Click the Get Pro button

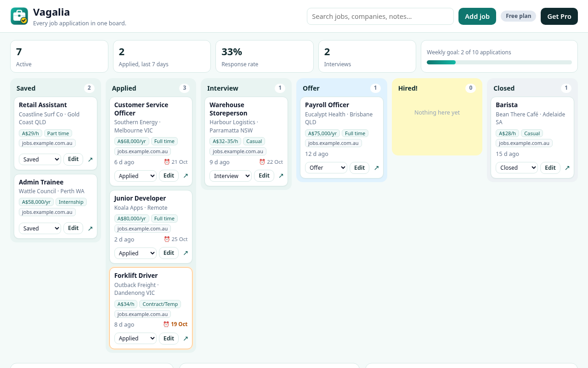click(559, 16)
